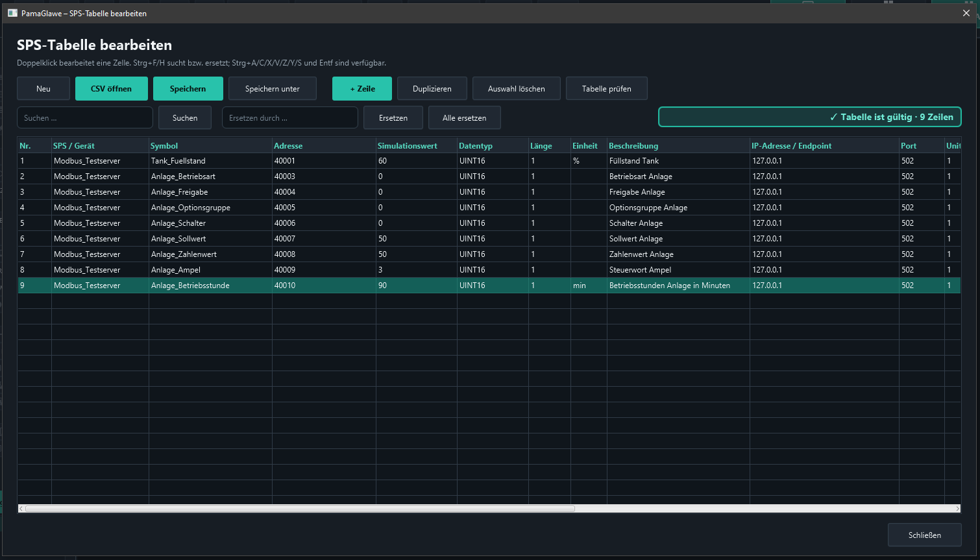Select the Anlage_Betriebsstunde cell
Image resolution: width=980 pixels, height=560 pixels.
(x=210, y=286)
